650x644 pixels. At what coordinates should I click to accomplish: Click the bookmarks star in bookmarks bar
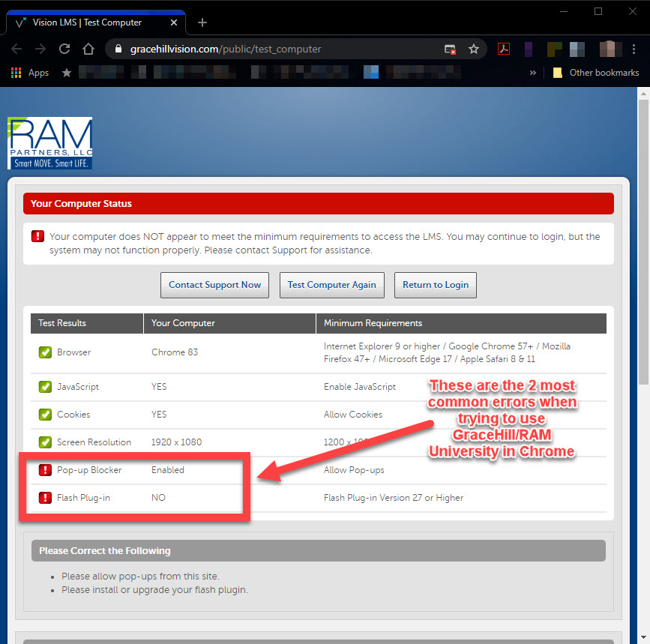pyautogui.click(x=66, y=73)
